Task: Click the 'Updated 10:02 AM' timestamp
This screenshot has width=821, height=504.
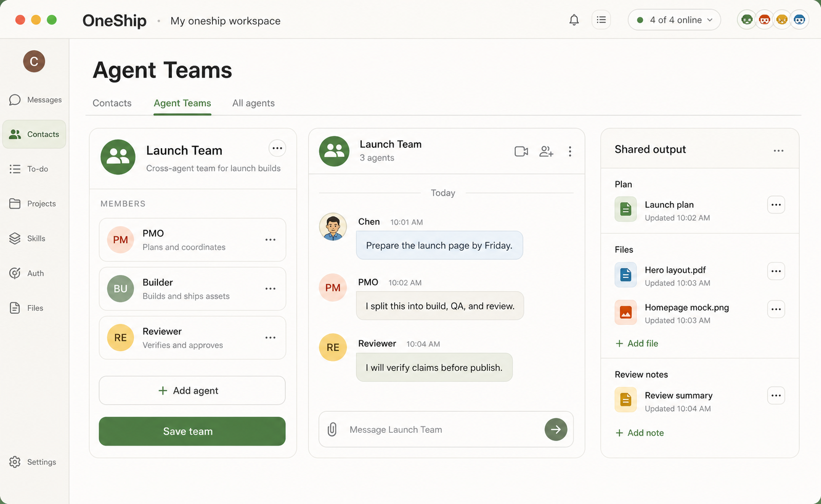Action: point(677,218)
